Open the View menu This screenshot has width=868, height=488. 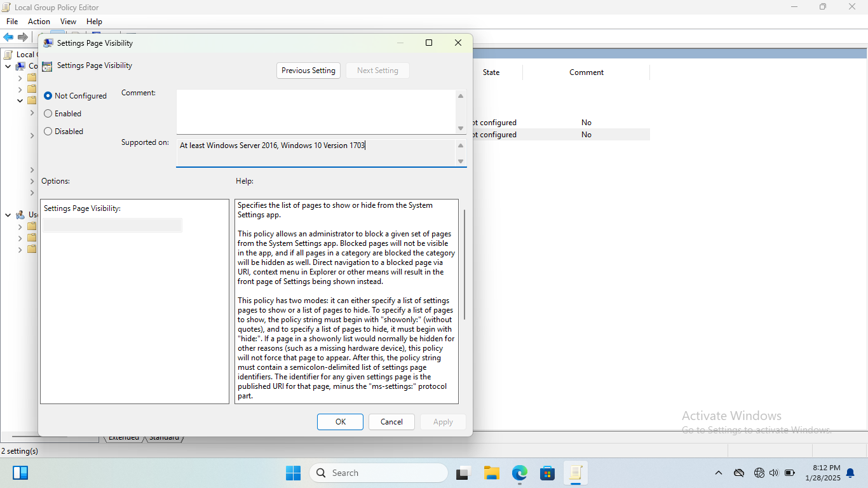click(68, 22)
